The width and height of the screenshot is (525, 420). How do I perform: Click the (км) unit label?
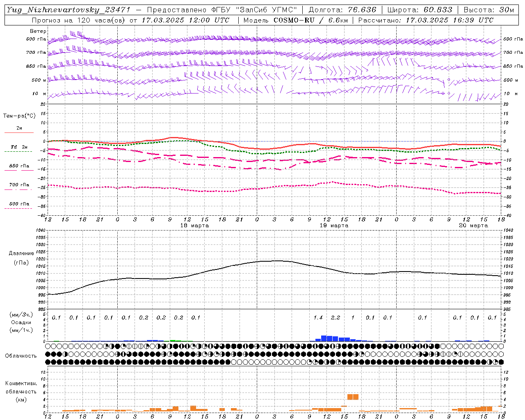click(21, 399)
